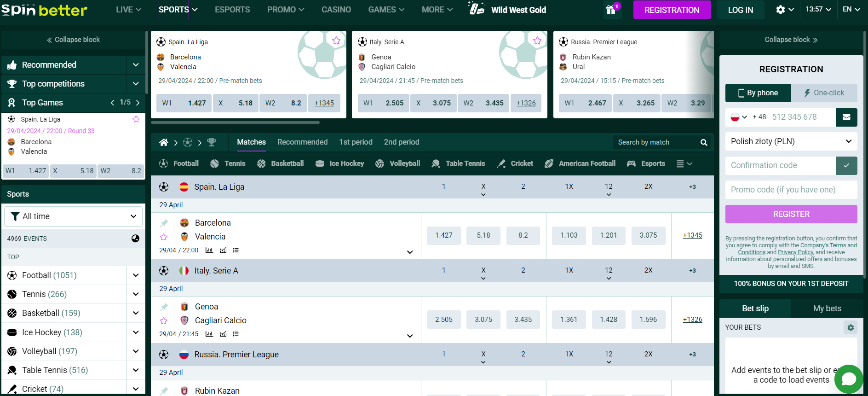Confirm the code checkmark button

(846, 165)
